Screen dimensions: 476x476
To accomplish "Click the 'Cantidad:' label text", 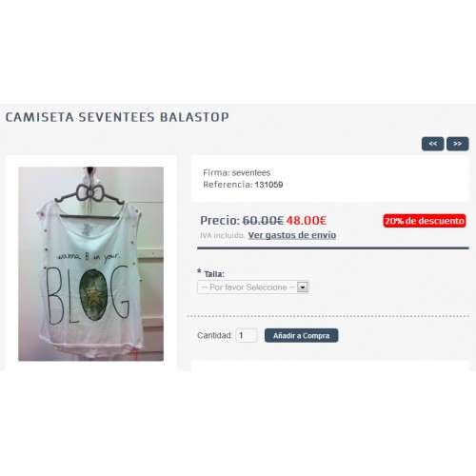I will 215,335.
